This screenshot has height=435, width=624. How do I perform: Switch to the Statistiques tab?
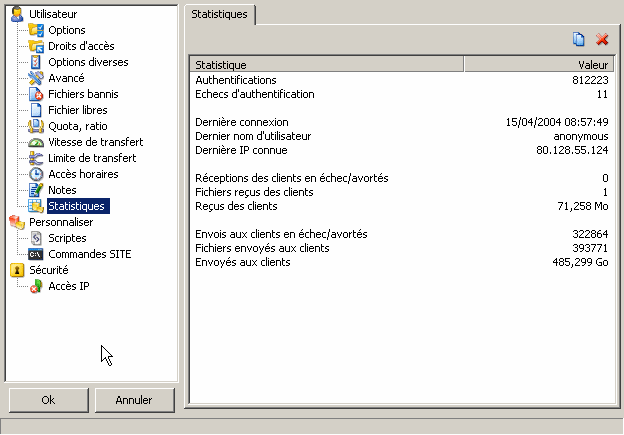click(x=220, y=15)
